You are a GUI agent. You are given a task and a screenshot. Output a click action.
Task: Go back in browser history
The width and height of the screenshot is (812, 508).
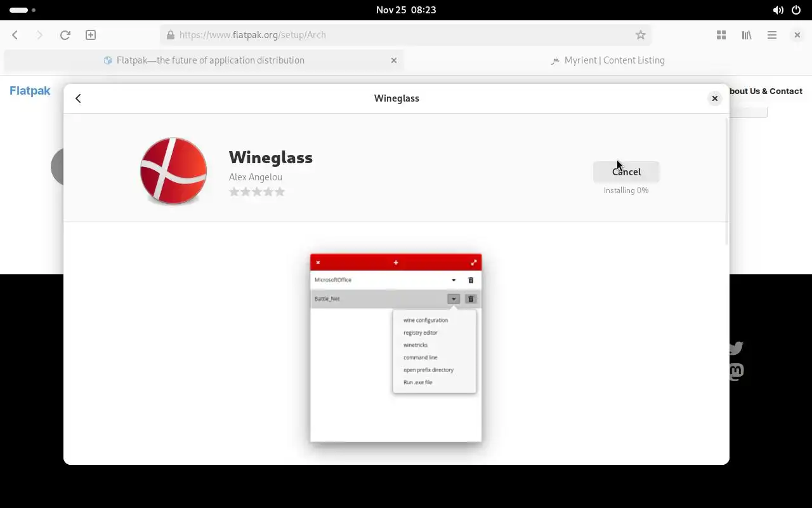[15, 35]
